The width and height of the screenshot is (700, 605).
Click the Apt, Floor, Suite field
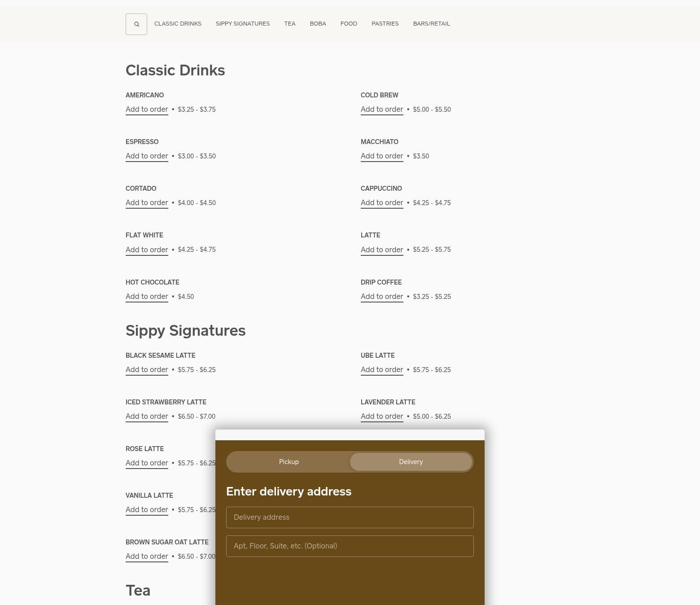point(350,546)
